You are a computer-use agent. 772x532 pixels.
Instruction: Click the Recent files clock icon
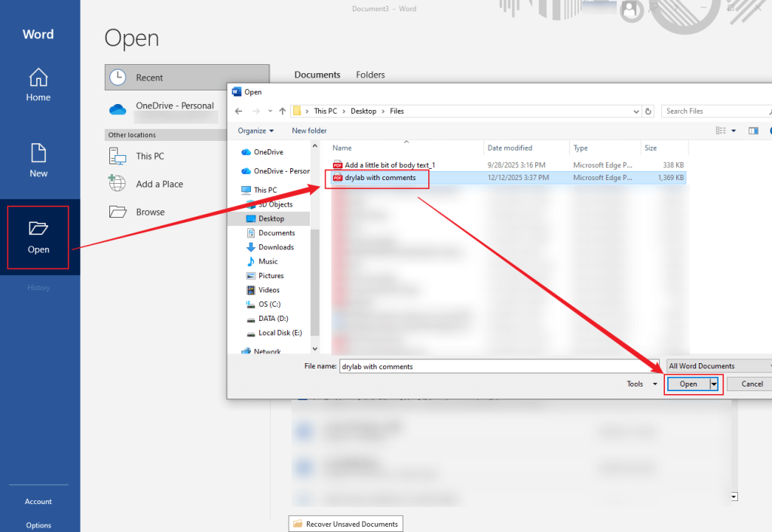click(118, 75)
